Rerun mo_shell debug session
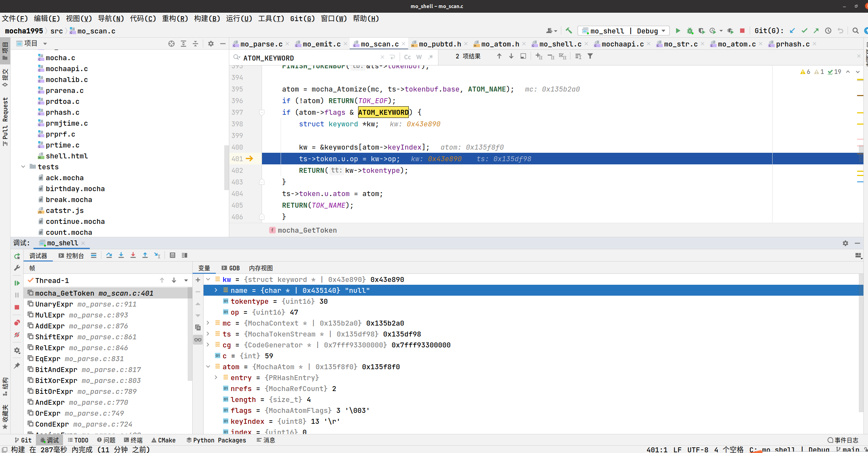Image resolution: width=868 pixels, height=453 pixels. (x=17, y=256)
